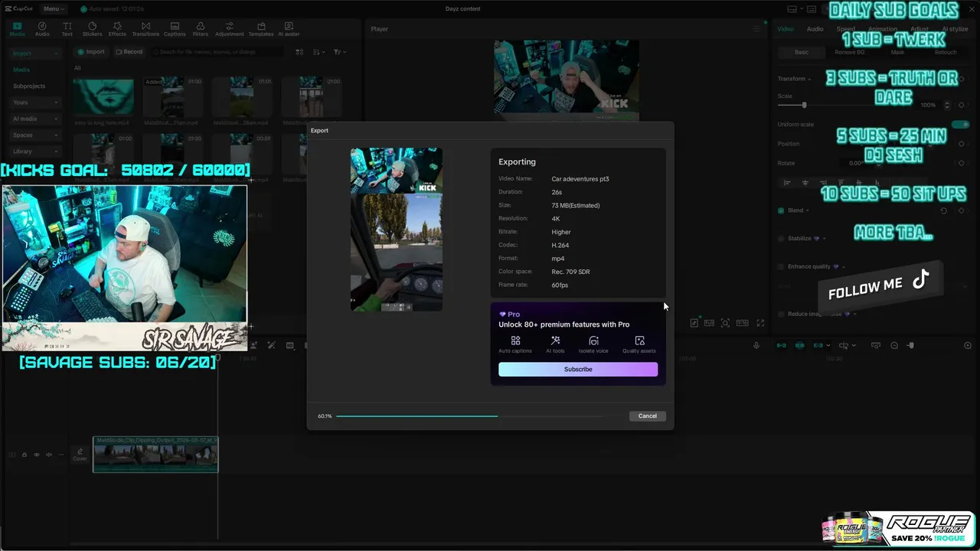Open the AI avatar panel icon

pos(289,29)
